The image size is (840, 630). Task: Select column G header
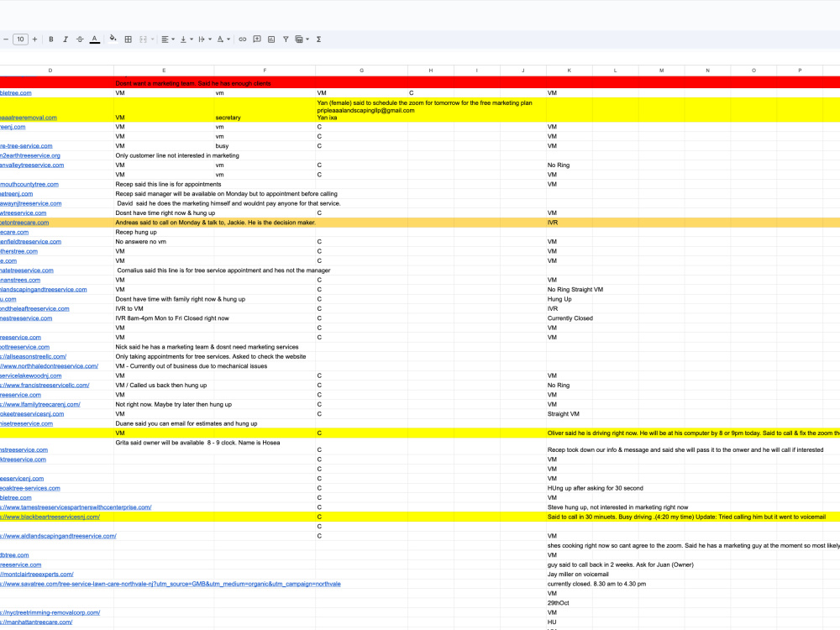point(361,71)
